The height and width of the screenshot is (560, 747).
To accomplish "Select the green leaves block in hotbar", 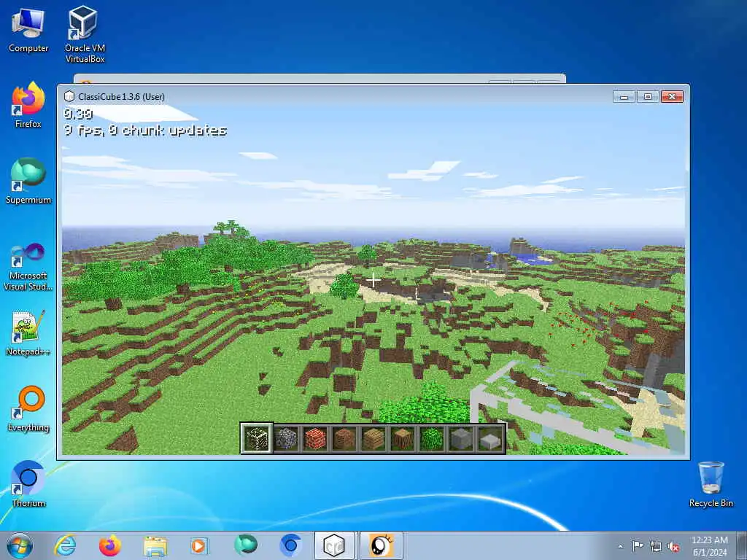I will pos(432,438).
